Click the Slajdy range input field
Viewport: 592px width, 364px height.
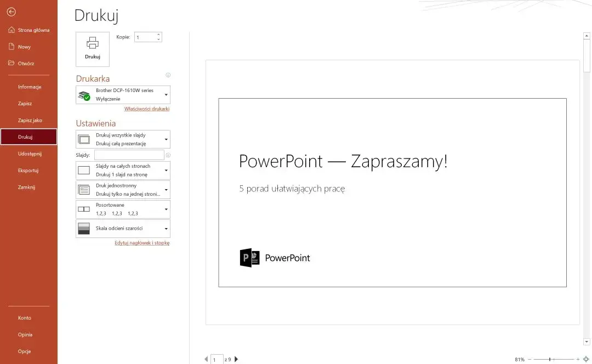pos(129,155)
